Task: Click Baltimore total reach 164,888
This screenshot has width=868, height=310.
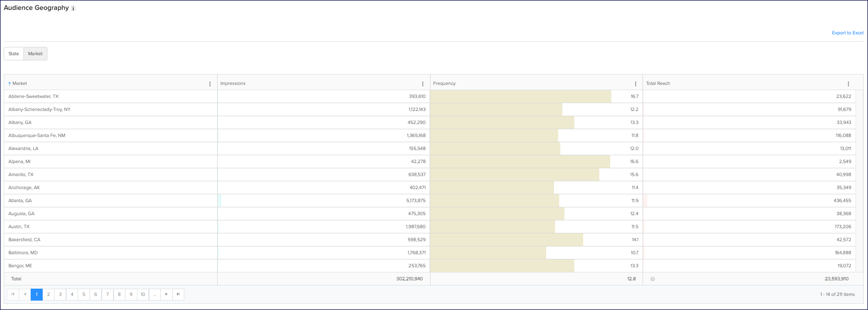Action: point(843,253)
